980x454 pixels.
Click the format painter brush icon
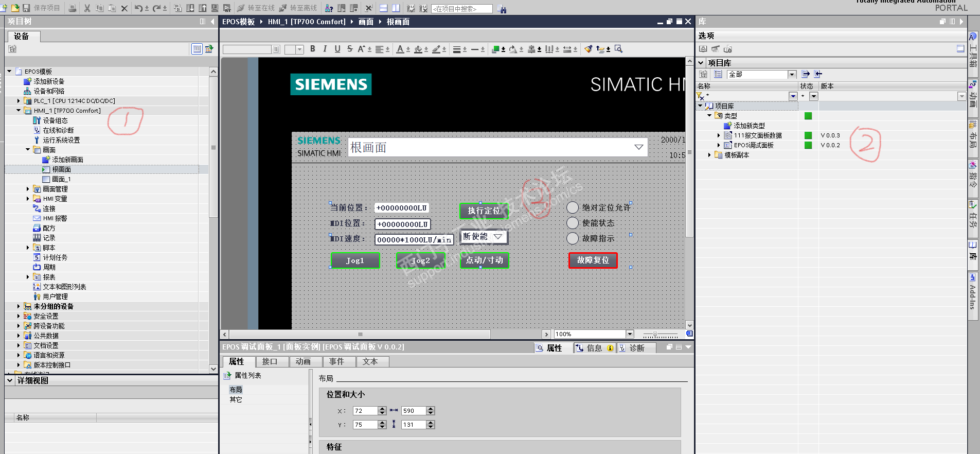tap(589, 49)
